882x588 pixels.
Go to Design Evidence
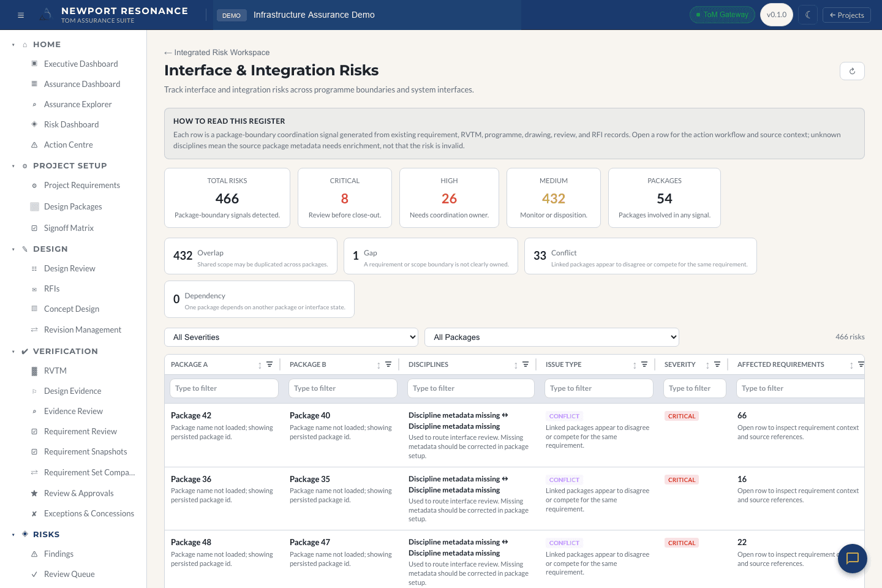tap(73, 391)
